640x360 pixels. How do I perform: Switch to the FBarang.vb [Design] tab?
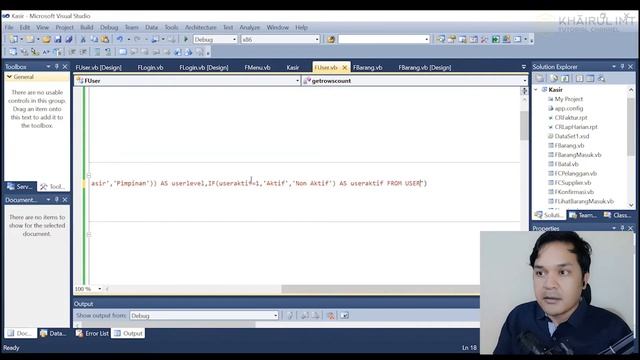[x=424, y=67]
